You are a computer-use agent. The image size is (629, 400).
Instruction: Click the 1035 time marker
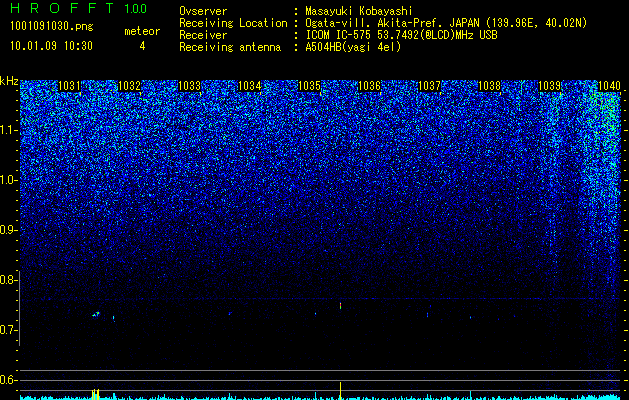click(309, 86)
